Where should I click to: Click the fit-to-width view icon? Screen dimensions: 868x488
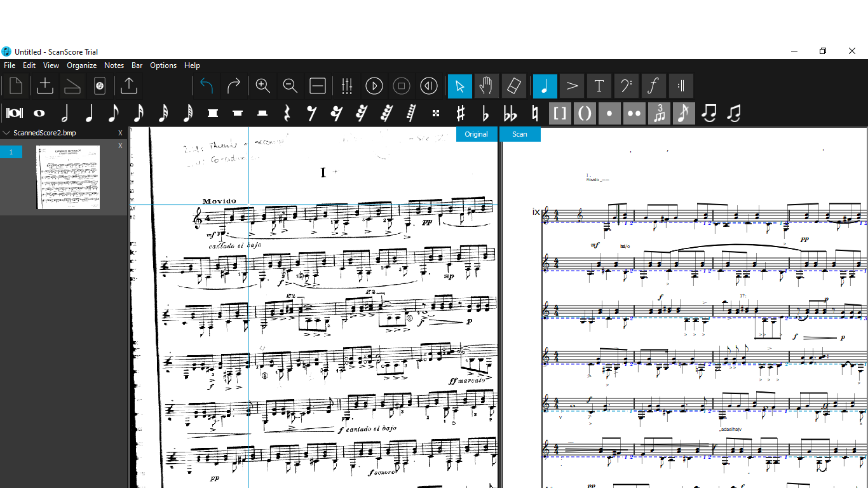click(318, 86)
